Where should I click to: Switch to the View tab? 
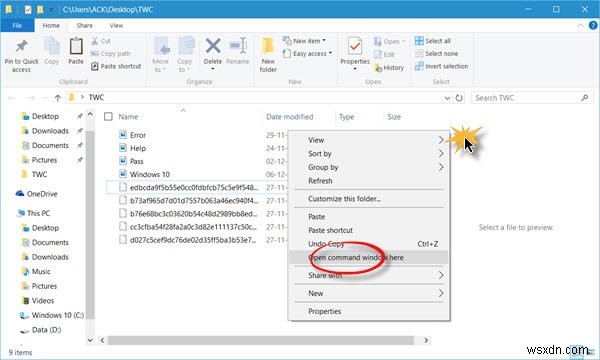pyautogui.click(x=116, y=26)
